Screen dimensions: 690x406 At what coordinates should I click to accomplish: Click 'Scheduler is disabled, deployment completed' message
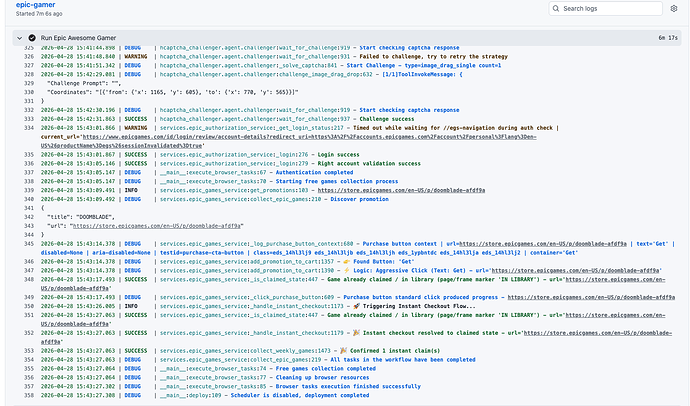[x=300, y=395]
